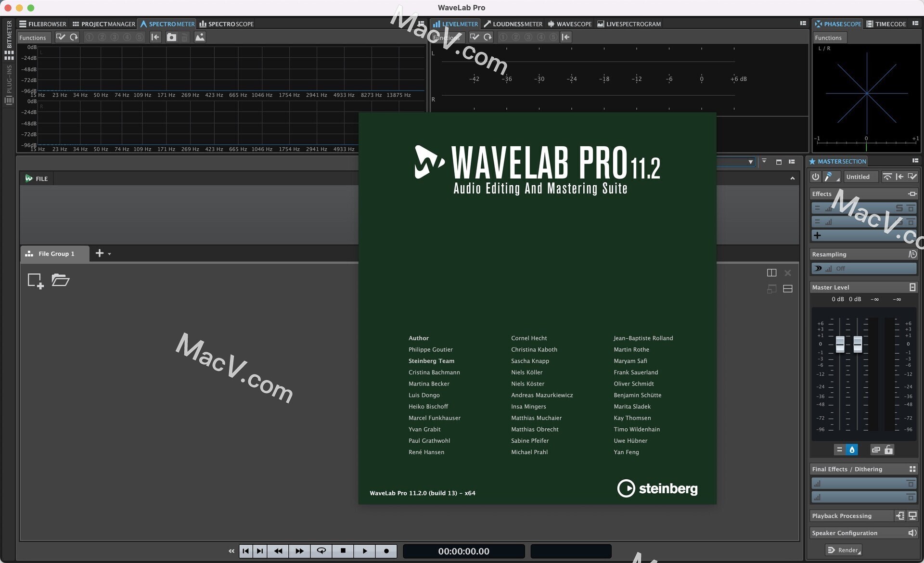Click skip-to-start transport button

[245, 551]
